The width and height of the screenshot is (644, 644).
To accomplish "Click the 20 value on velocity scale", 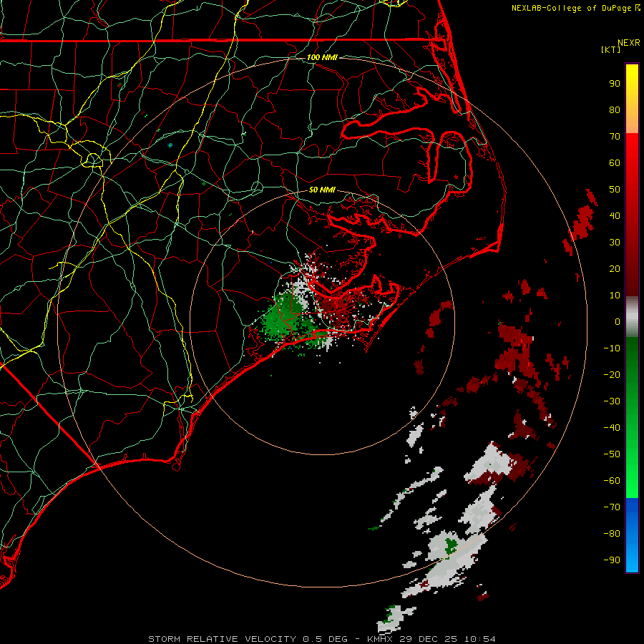I will 615,269.
